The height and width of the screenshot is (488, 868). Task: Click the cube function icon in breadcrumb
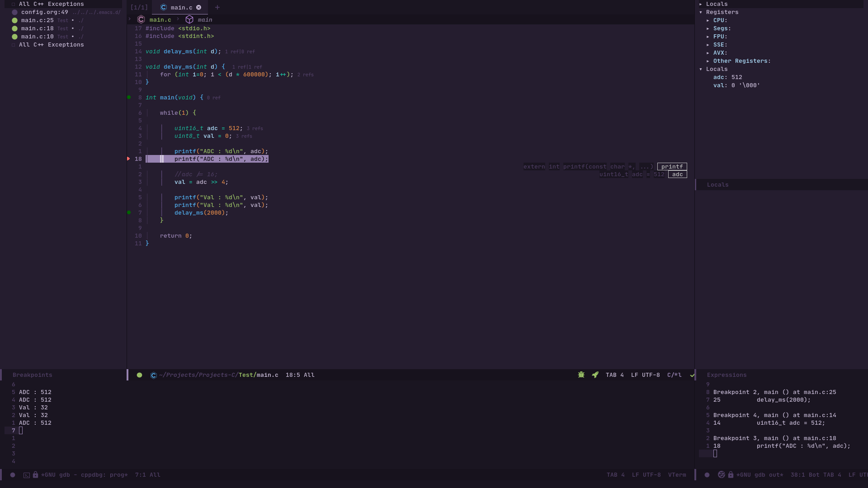189,19
